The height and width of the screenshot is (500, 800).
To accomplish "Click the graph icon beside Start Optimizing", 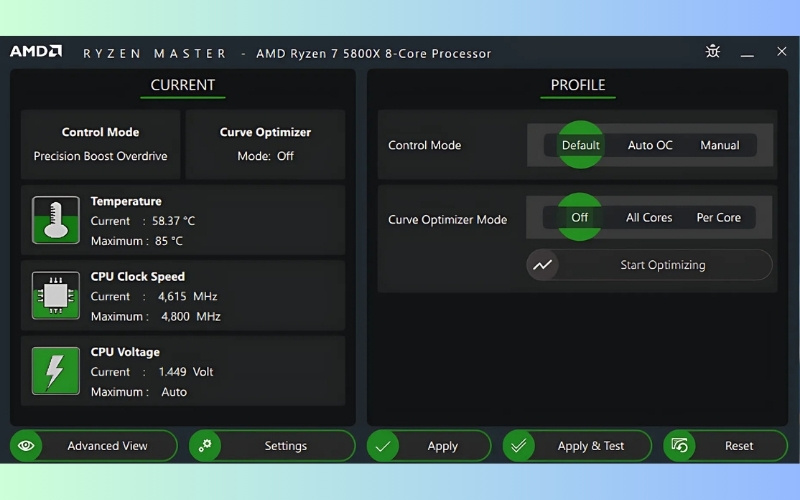I will (543, 265).
